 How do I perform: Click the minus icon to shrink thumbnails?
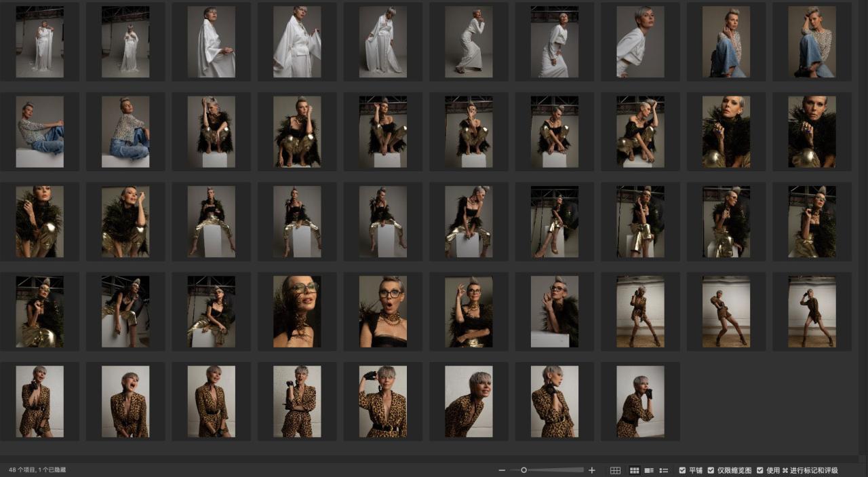[502, 470]
